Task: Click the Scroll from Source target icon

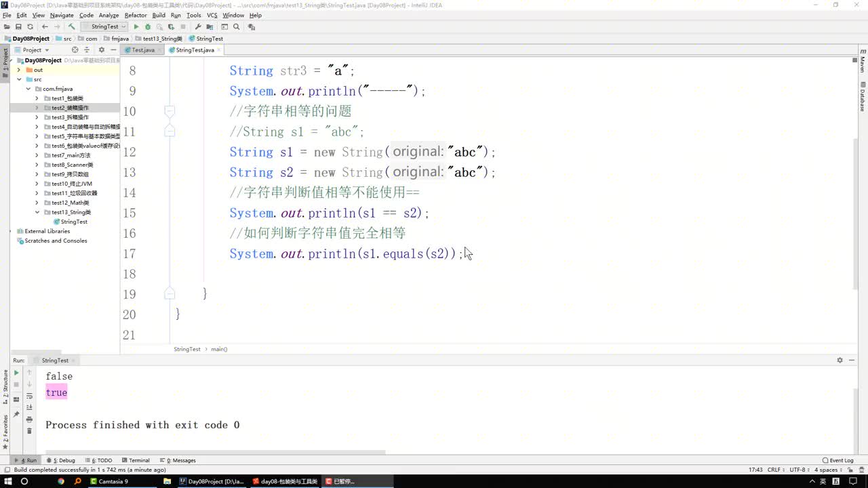Action: 75,50
